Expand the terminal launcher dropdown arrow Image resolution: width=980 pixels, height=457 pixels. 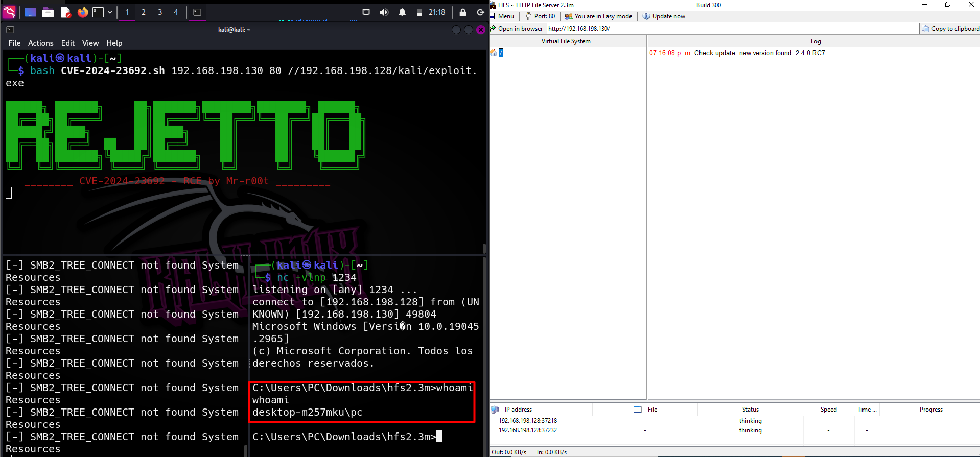pyautogui.click(x=110, y=12)
